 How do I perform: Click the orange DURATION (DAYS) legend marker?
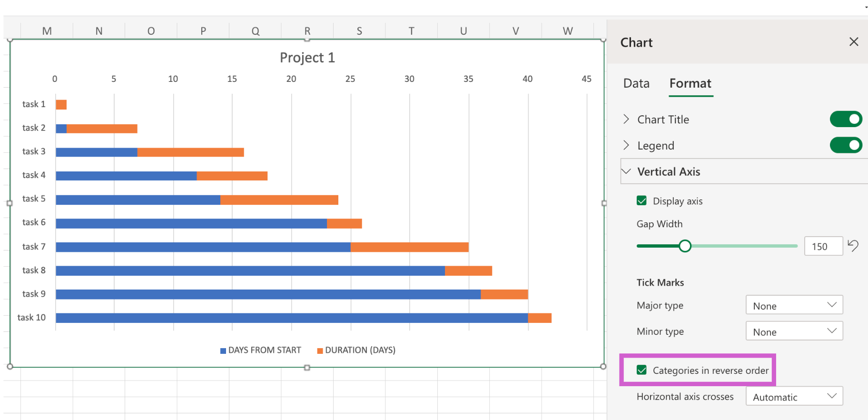click(x=320, y=351)
